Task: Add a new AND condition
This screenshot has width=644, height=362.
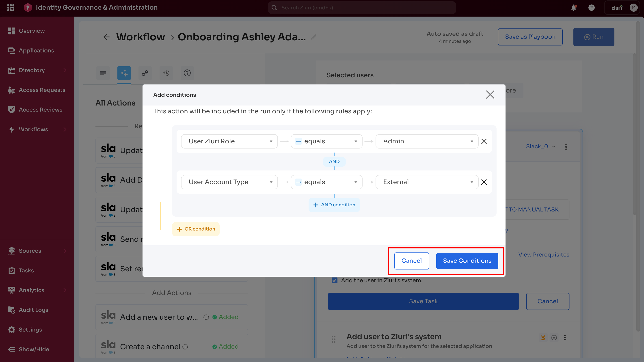Action: (x=334, y=205)
